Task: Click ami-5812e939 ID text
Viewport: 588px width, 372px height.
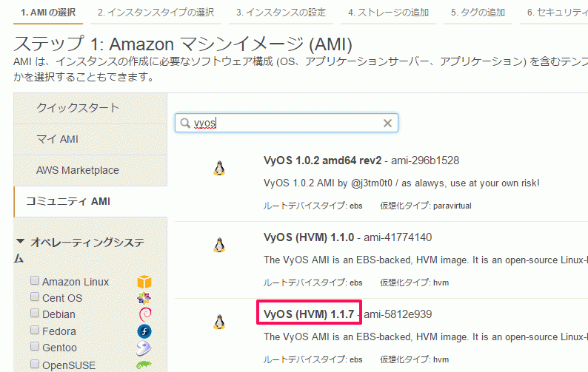Action: coord(398,314)
